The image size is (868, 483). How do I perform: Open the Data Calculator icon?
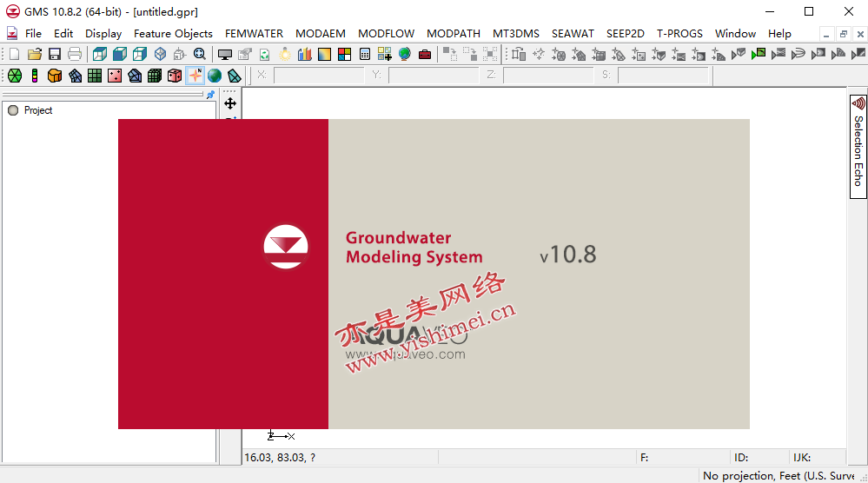(x=364, y=54)
